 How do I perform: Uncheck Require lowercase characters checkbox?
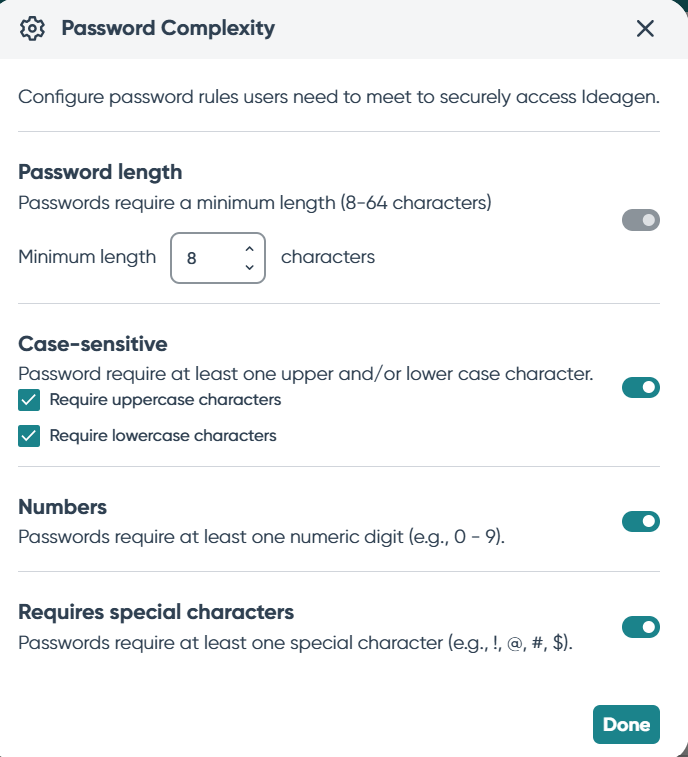pos(29,437)
